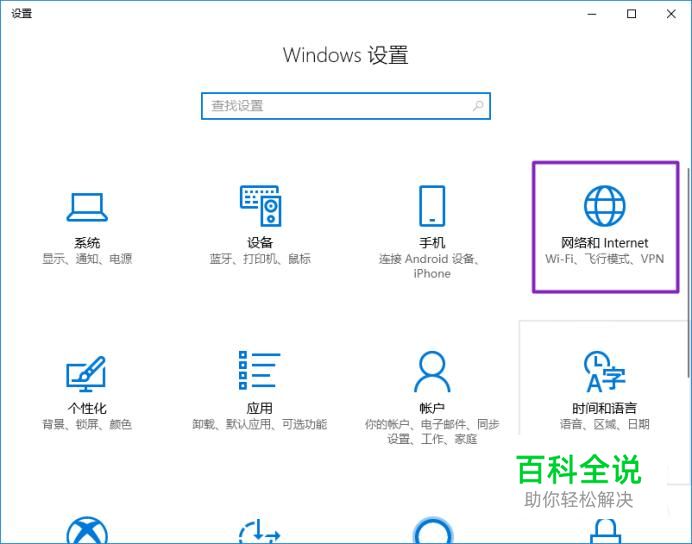The image size is (692, 544).
Task: Click the 设备 label
Action: (x=260, y=243)
